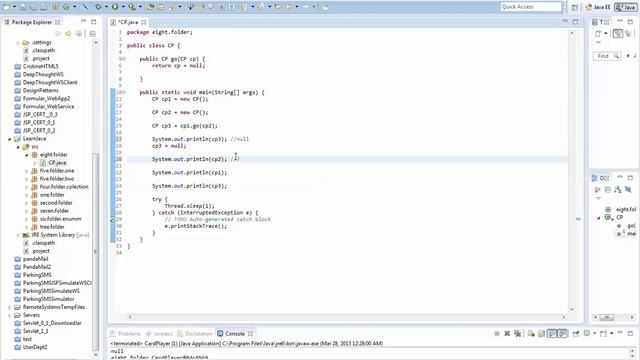Click the wand icon in main toolbar
640x360 pixels.
[x=85, y=7]
